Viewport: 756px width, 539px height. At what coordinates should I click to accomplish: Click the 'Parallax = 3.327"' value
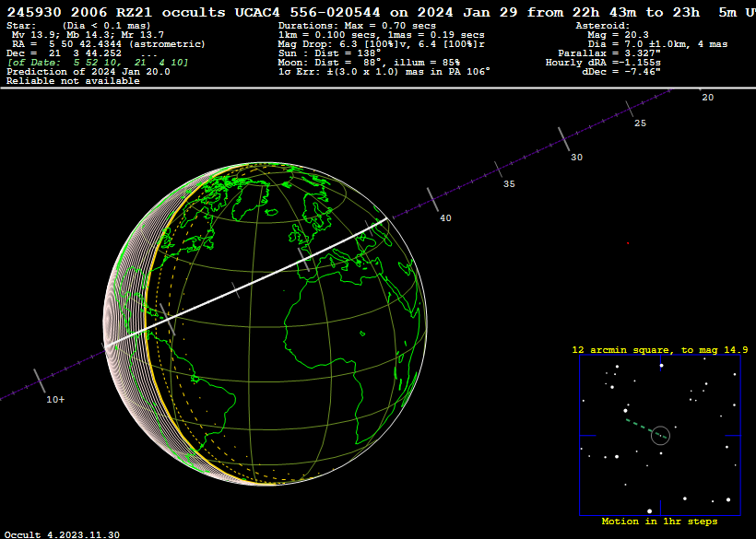pos(609,53)
